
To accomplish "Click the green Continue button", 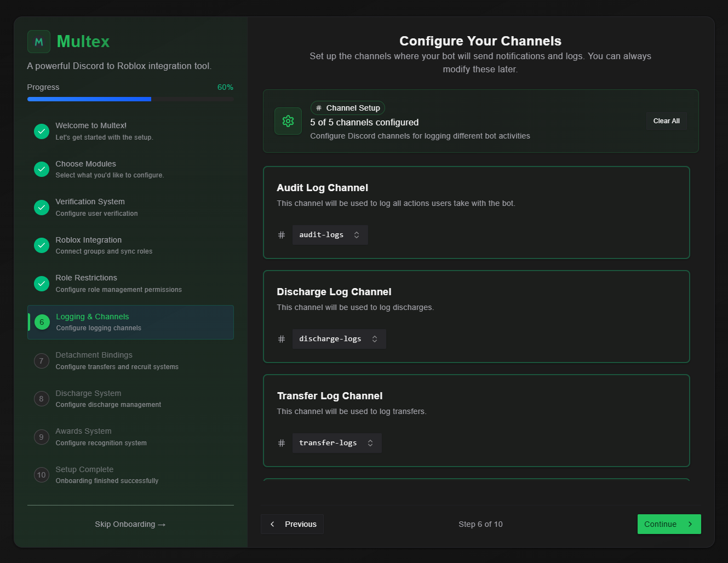I will pos(669,524).
